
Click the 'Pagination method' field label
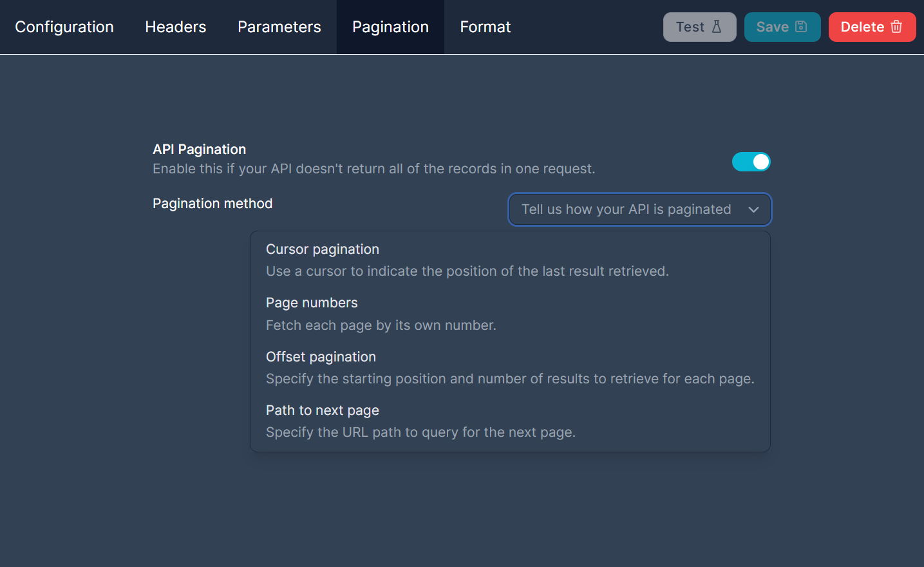[212, 204]
